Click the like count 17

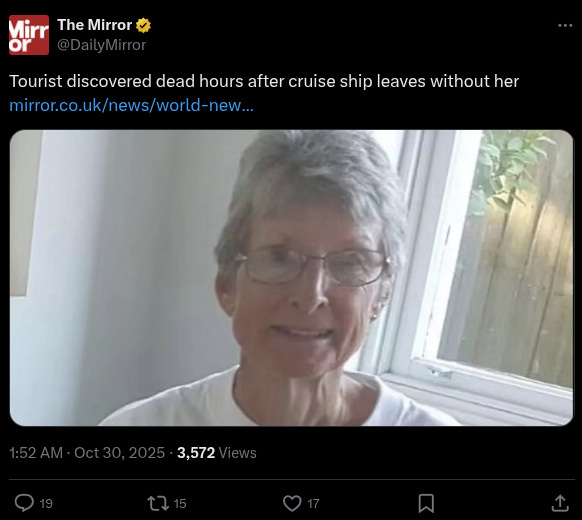313,504
